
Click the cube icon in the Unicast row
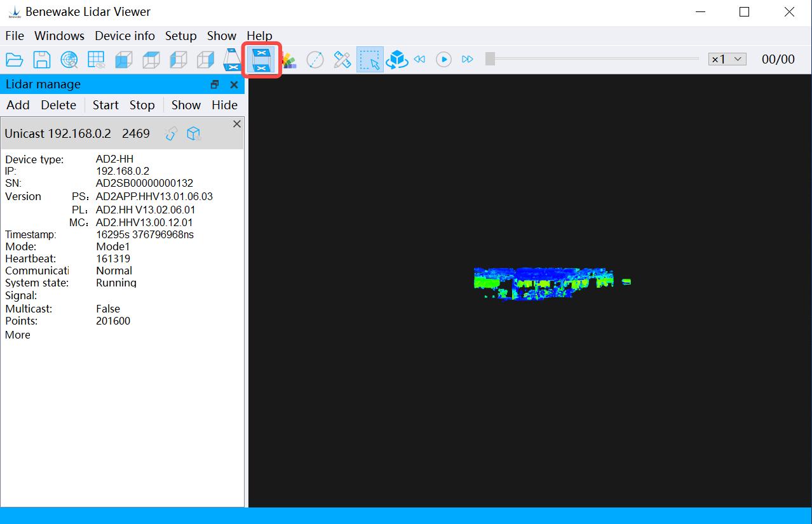[x=194, y=133]
